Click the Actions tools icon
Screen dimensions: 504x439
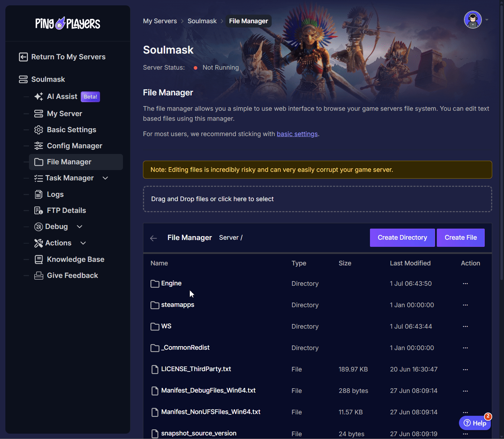click(x=39, y=243)
